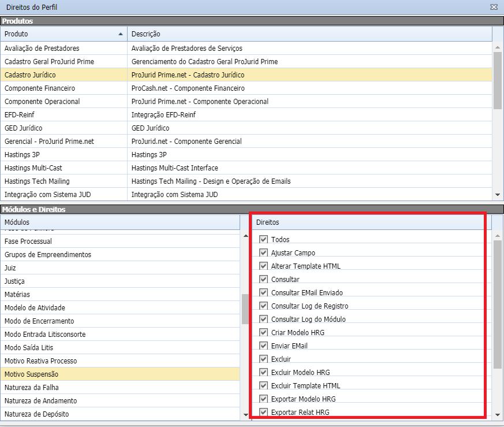Screen dimensions: 504x427
Task: Select product Cadastro Geral ProJurid Prime
Action: coord(64,61)
